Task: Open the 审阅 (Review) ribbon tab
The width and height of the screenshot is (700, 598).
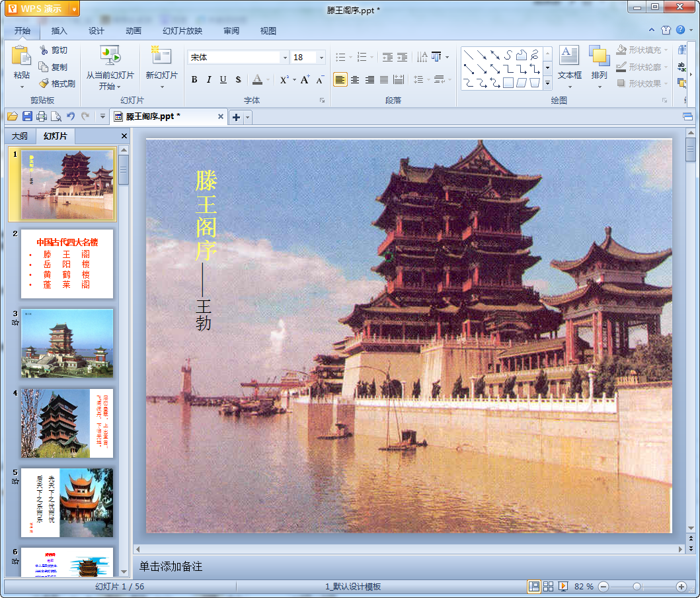Action: [231, 31]
